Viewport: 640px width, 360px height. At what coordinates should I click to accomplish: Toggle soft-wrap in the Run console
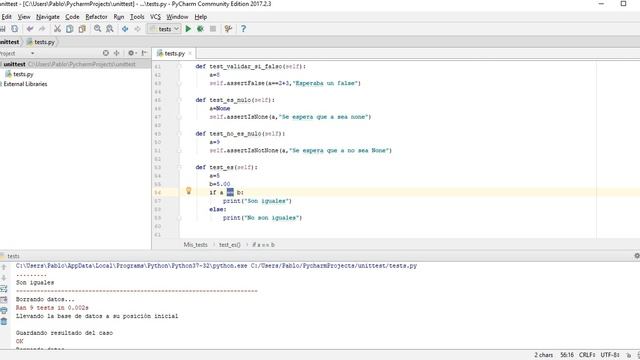pyautogui.click(x=4, y=289)
